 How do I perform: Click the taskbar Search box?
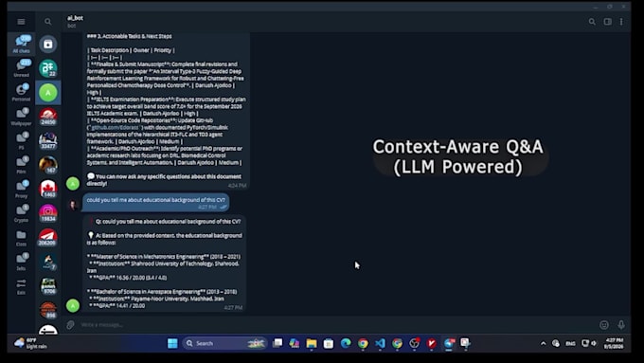pyautogui.click(x=224, y=343)
